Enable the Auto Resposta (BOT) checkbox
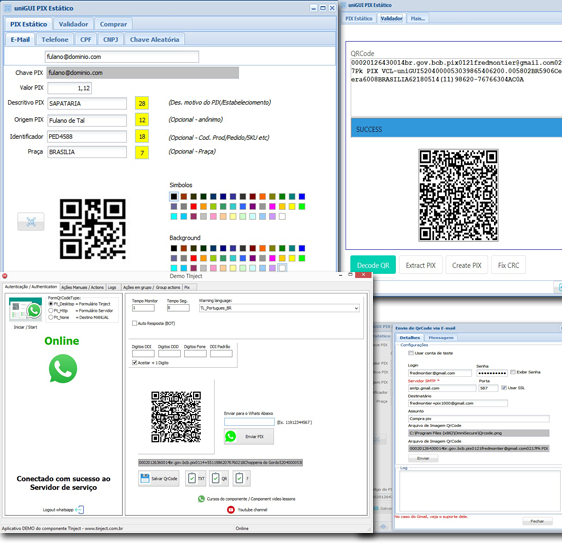 (x=134, y=323)
